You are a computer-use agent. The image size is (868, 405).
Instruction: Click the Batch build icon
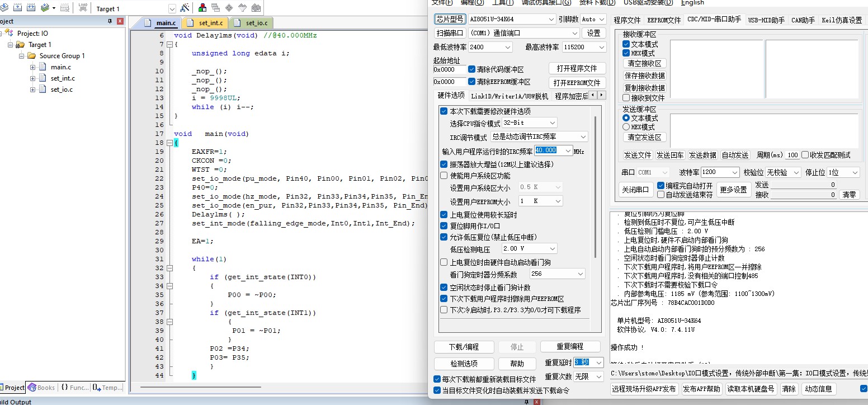coord(45,8)
